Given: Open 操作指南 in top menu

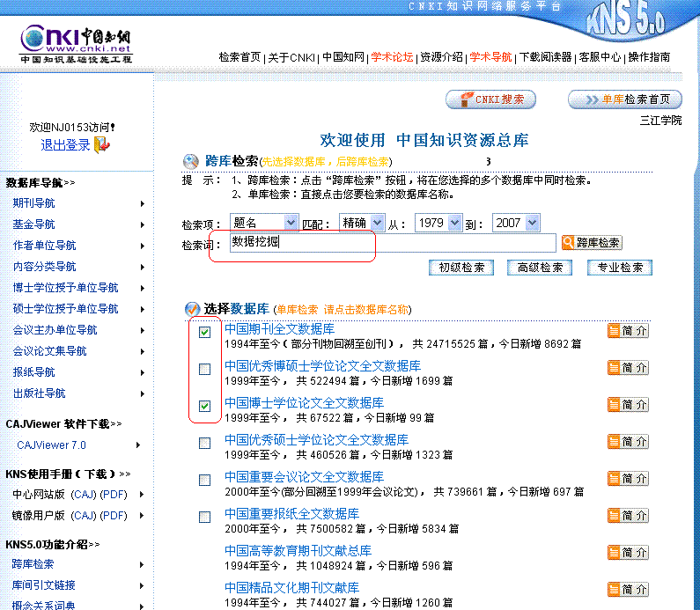Looking at the screenshot, I should tap(650, 57).
